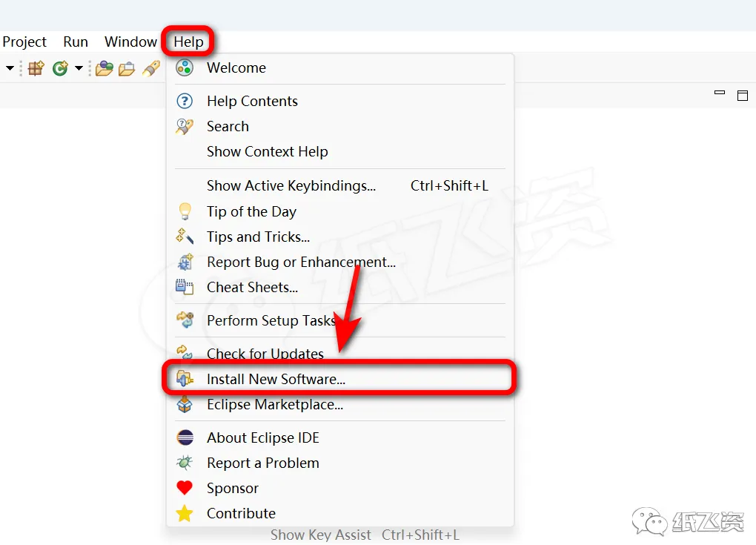The width and height of the screenshot is (756, 545).
Task: Choose Search from Help menu
Action: point(340,126)
